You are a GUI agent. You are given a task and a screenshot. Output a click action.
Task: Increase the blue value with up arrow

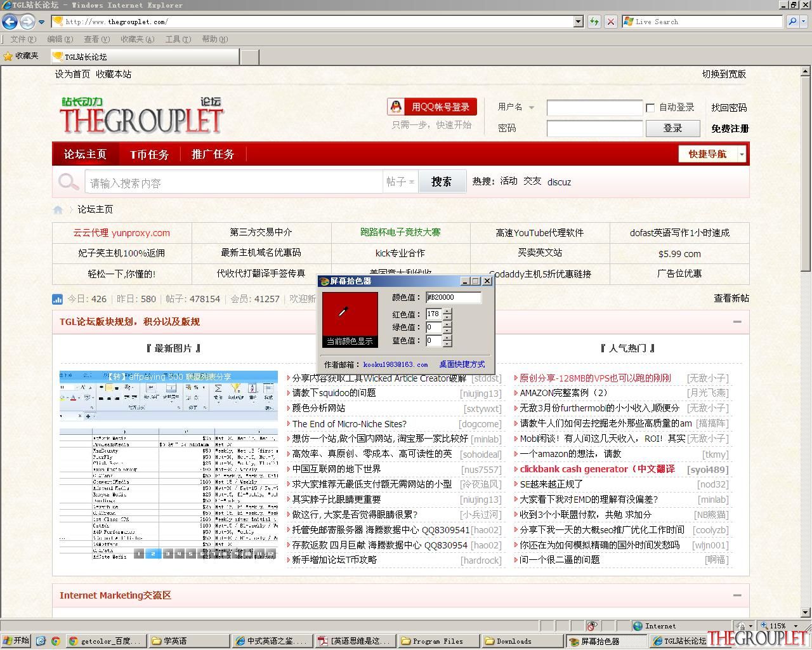[x=447, y=338]
